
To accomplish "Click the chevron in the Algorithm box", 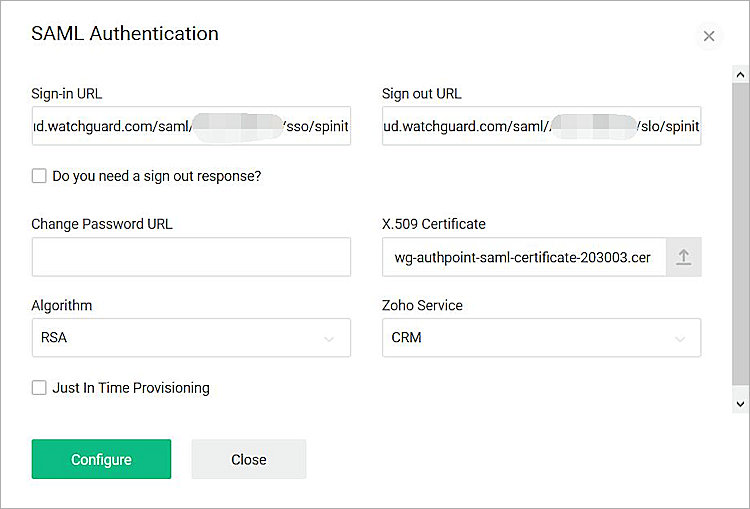I will [329, 339].
